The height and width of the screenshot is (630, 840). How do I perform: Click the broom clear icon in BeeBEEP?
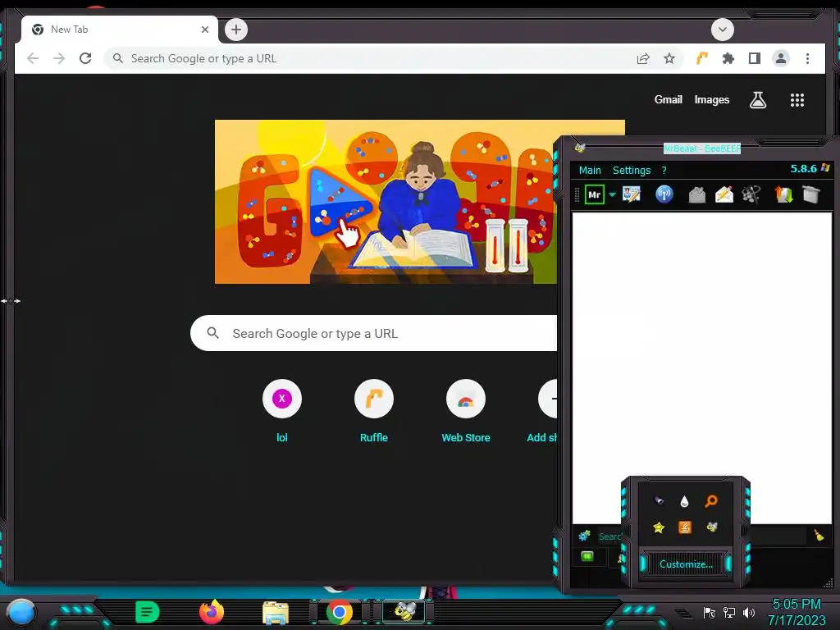coord(819,535)
